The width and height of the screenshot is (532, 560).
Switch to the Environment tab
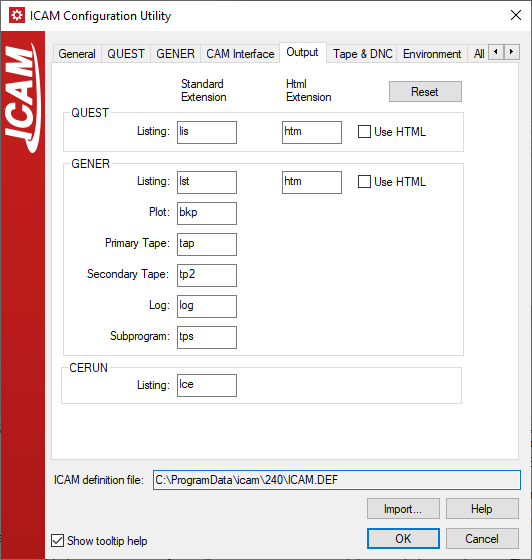coord(432,54)
